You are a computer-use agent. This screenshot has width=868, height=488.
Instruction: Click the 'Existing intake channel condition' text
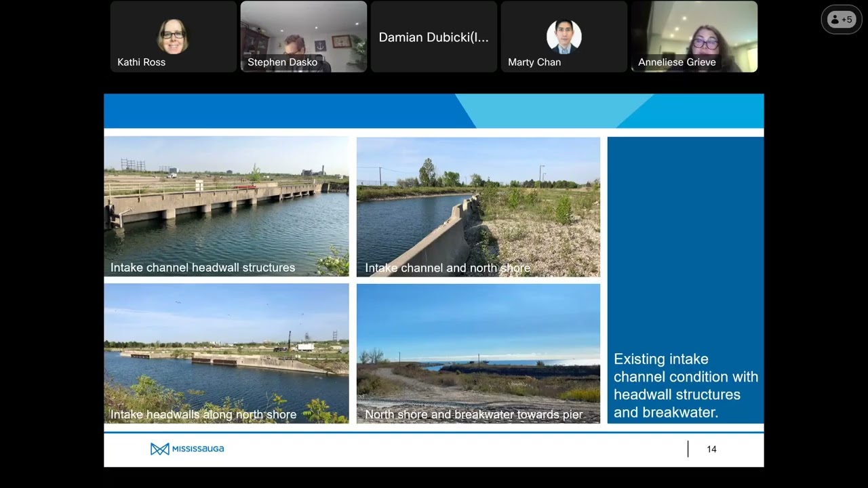pos(686,386)
